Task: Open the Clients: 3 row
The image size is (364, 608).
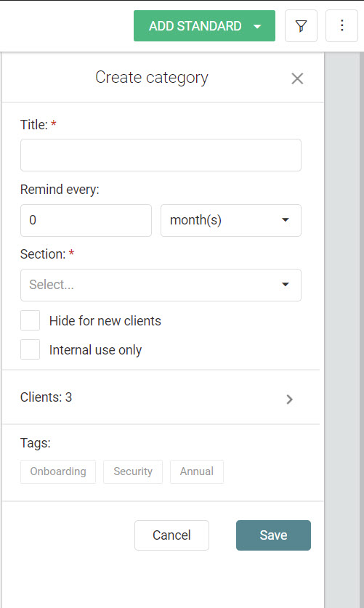Action: tap(161, 397)
